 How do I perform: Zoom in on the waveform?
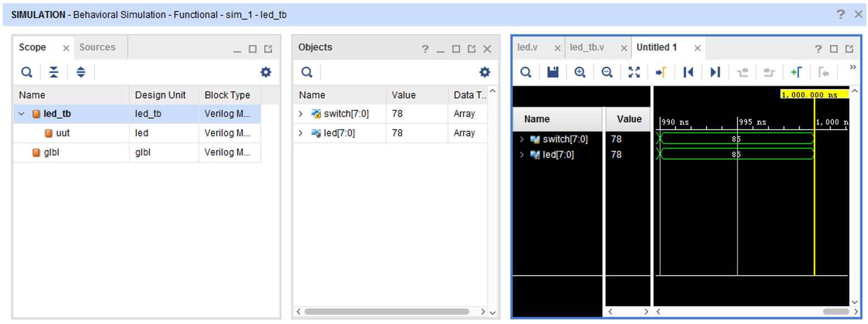point(580,72)
